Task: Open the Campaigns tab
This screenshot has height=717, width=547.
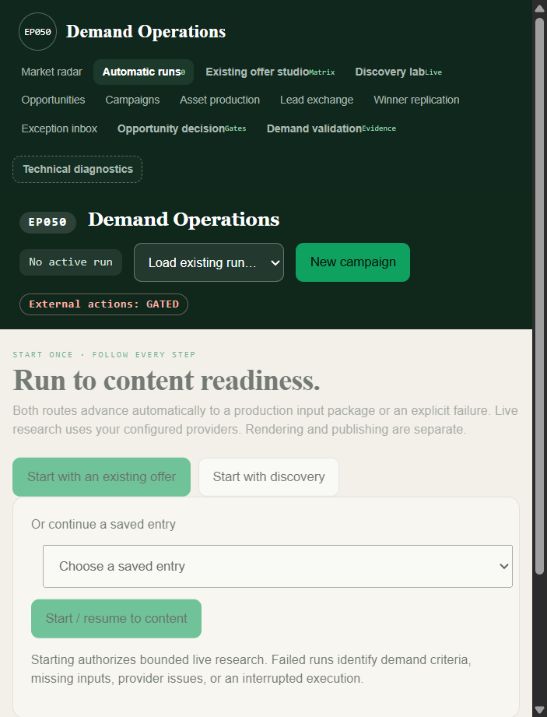Action: click(132, 100)
